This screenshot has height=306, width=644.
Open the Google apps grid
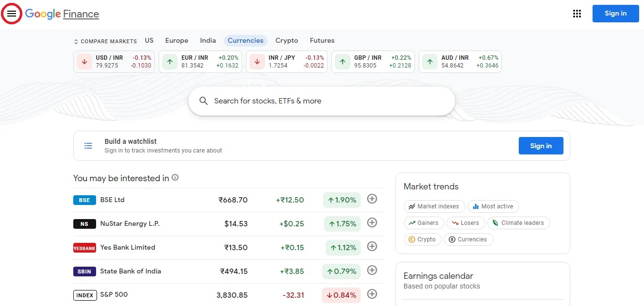click(577, 14)
